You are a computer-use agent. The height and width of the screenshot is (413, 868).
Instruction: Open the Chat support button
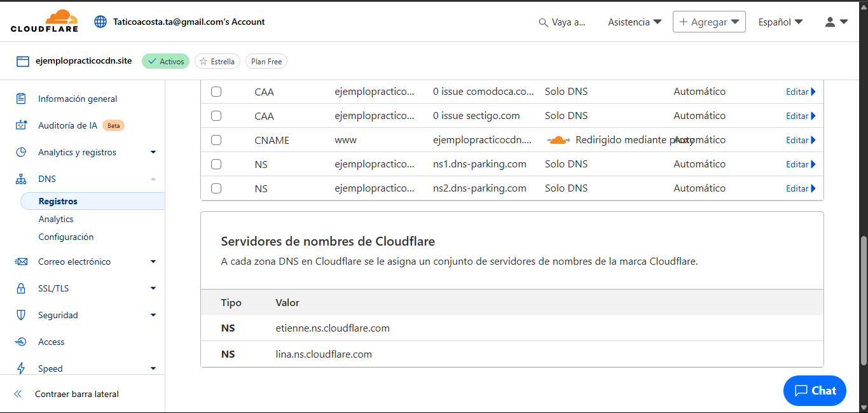point(815,391)
